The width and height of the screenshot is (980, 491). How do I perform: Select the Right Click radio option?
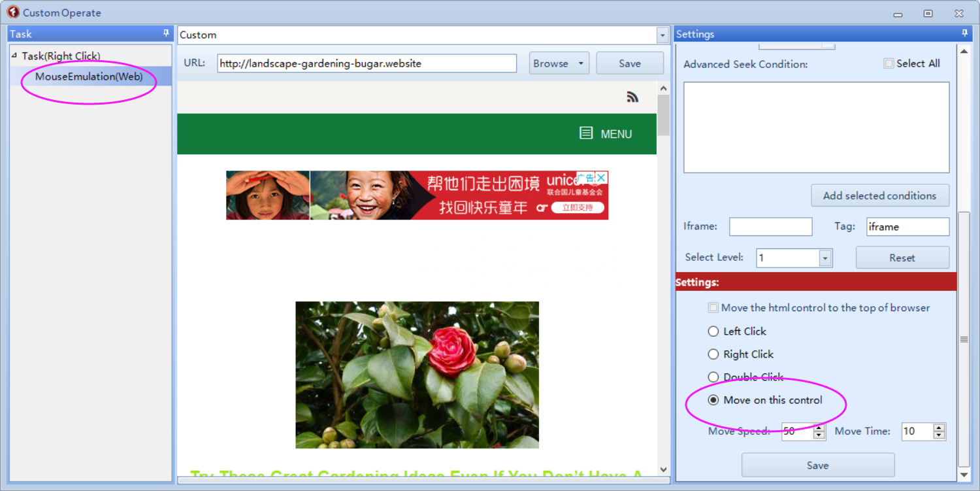(x=713, y=354)
